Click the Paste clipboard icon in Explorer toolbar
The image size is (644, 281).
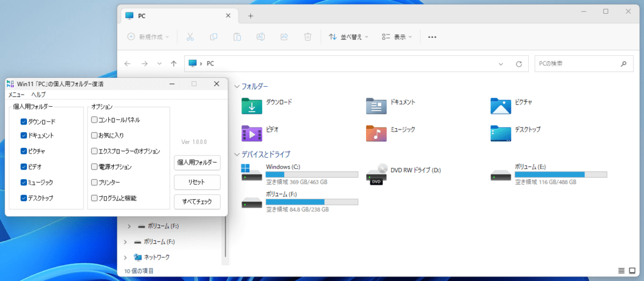tap(237, 37)
